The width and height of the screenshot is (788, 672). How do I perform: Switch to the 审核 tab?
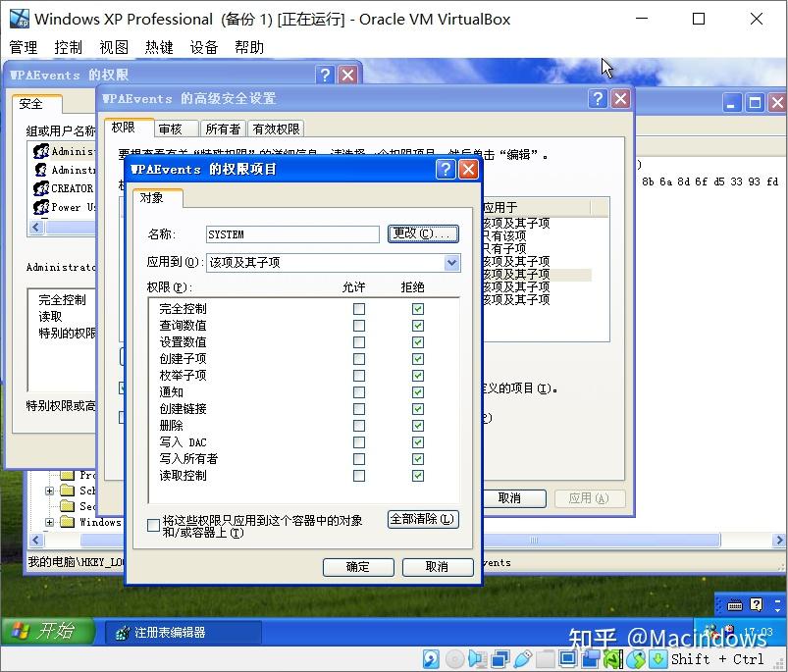[174, 128]
